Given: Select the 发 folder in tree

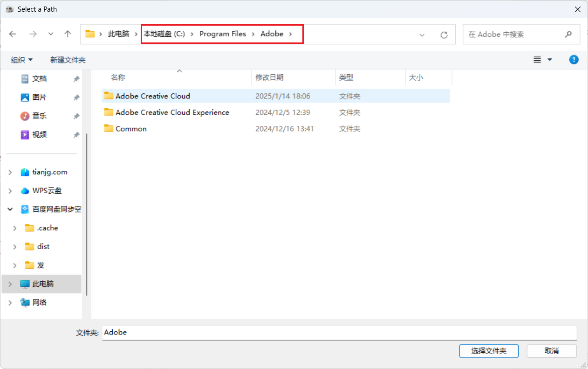Looking at the screenshot, I should [x=41, y=265].
